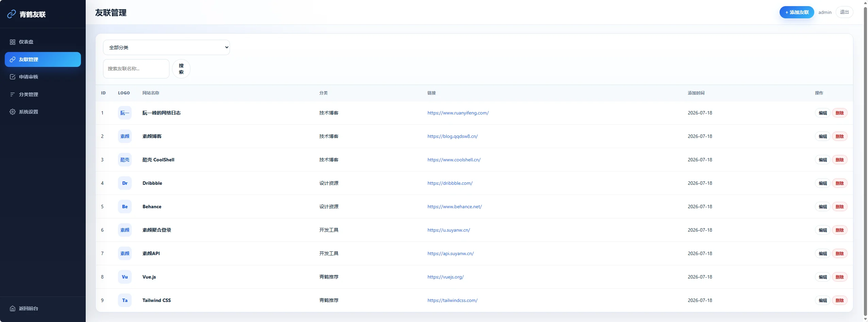The image size is (868, 322).
Task: Delete the 素颜博客 entry
Action: (840, 137)
